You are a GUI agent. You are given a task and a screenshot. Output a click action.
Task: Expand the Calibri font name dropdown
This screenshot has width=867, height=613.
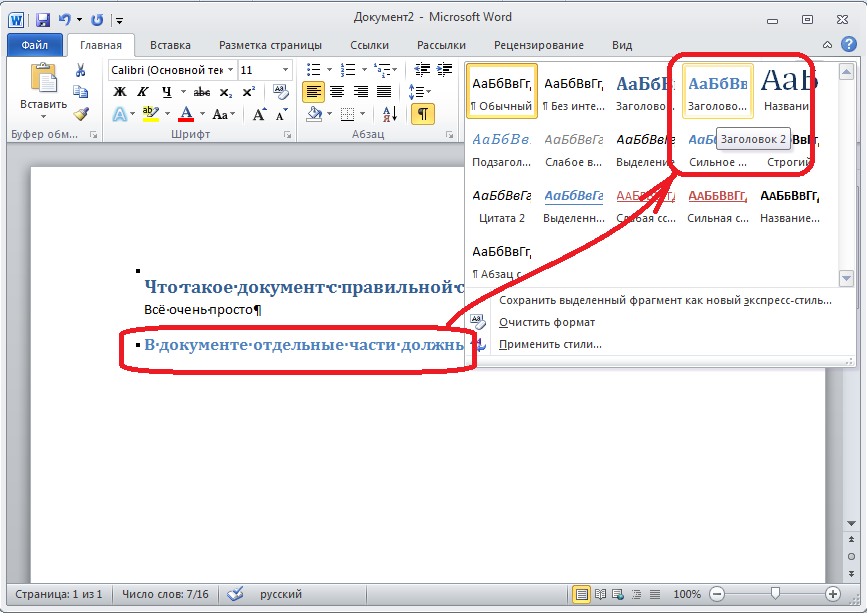[230, 70]
